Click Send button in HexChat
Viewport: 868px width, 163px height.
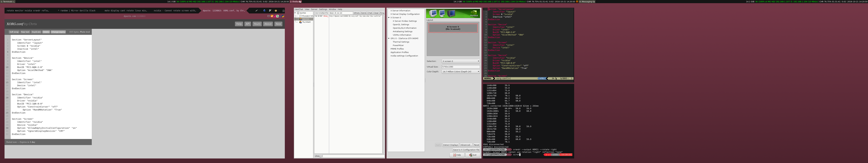click(x=364, y=13)
